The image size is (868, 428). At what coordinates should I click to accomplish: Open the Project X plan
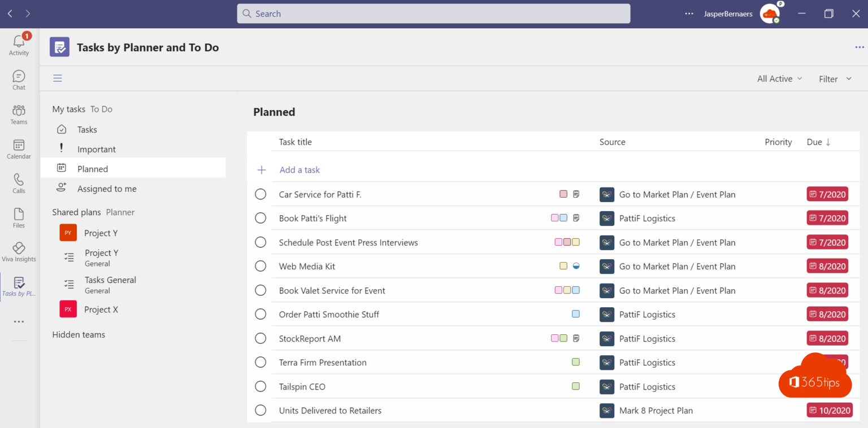coord(101,309)
